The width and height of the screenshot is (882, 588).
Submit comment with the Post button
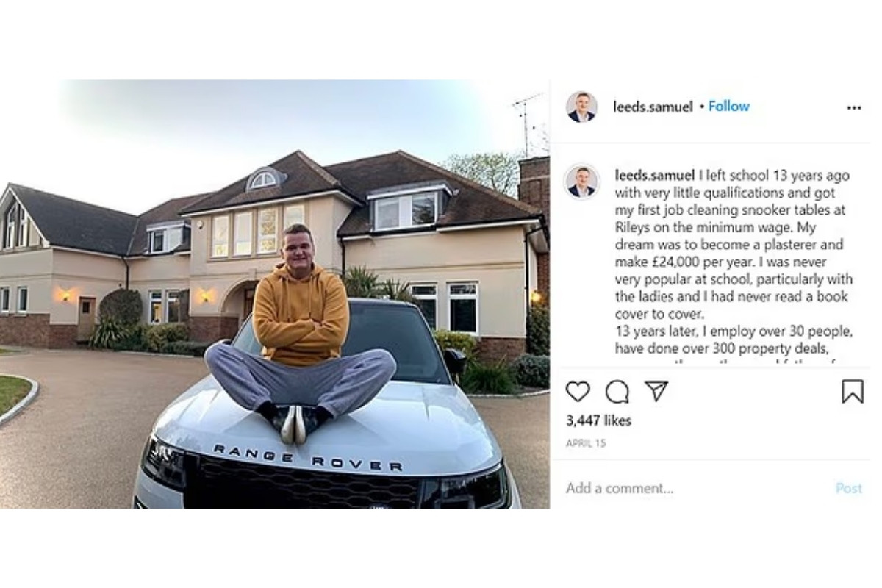click(x=848, y=488)
